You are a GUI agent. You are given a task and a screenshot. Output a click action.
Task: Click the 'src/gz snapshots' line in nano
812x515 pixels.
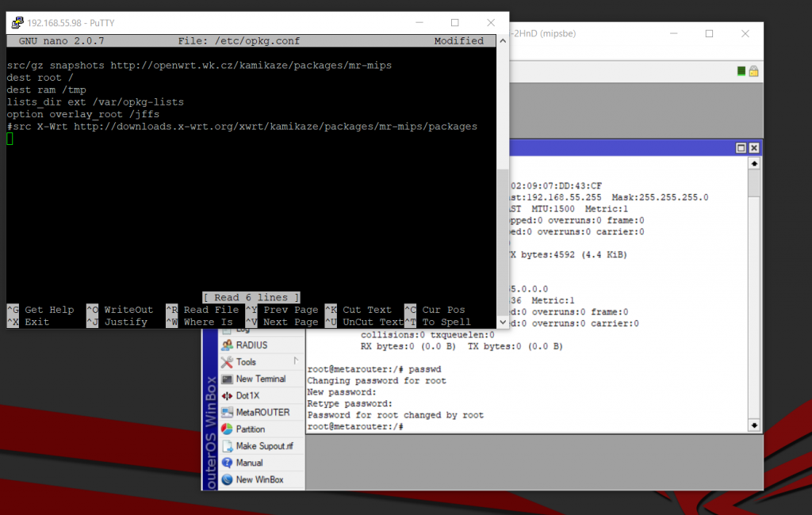click(x=199, y=65)
